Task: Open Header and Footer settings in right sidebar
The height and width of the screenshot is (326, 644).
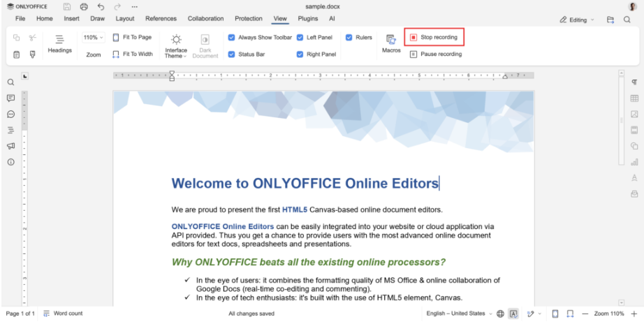Action: click(634, 130)
